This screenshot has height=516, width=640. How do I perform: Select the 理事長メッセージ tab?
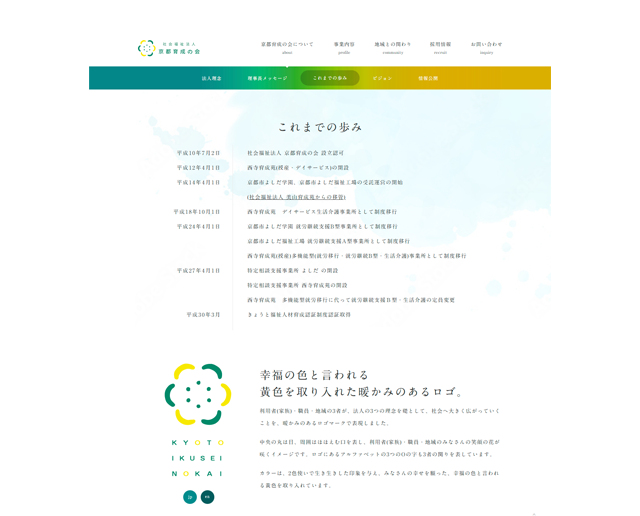pos(267,78)
